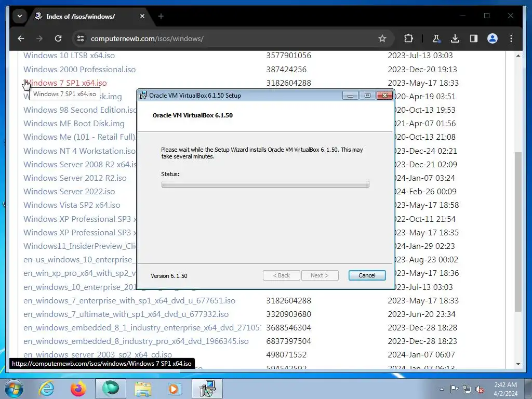Click Cancel in VirtualBox Setup
532x399 pixels.
pyautogui.click(x=367, y=275)
